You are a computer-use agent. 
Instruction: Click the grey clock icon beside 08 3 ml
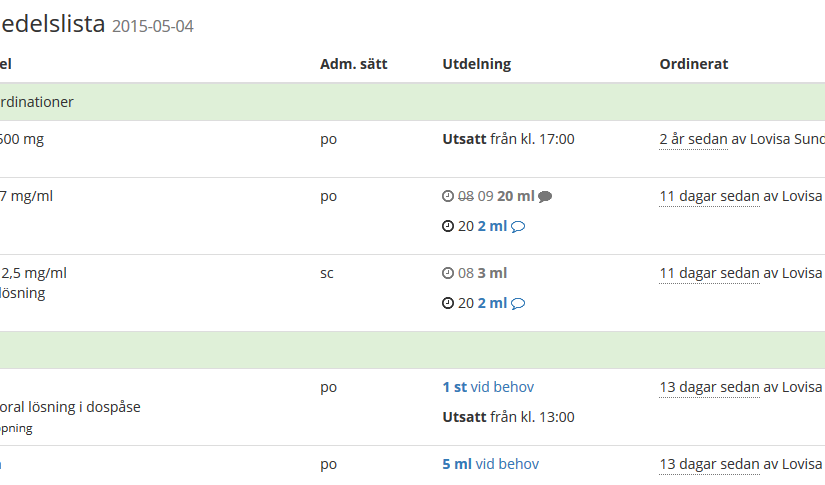(448, 273)
